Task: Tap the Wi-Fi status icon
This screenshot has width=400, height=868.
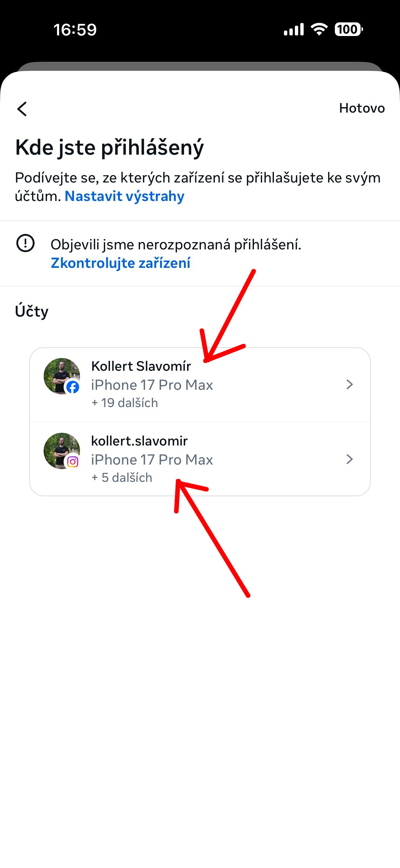Action: 319,29
